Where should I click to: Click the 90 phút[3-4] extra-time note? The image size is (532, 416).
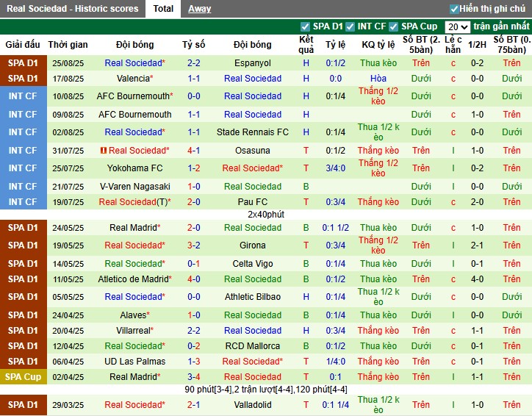pos(266,390)
